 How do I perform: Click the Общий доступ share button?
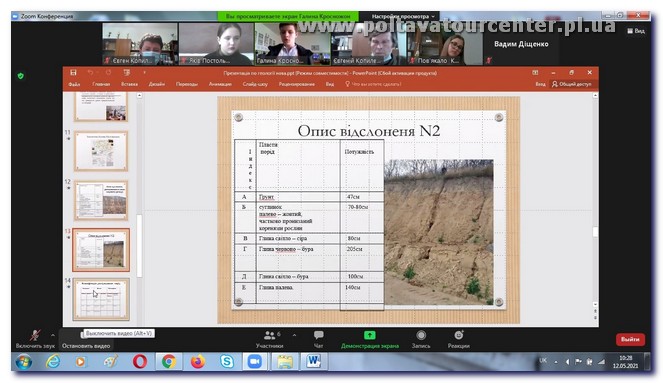[x=572, y=84]
